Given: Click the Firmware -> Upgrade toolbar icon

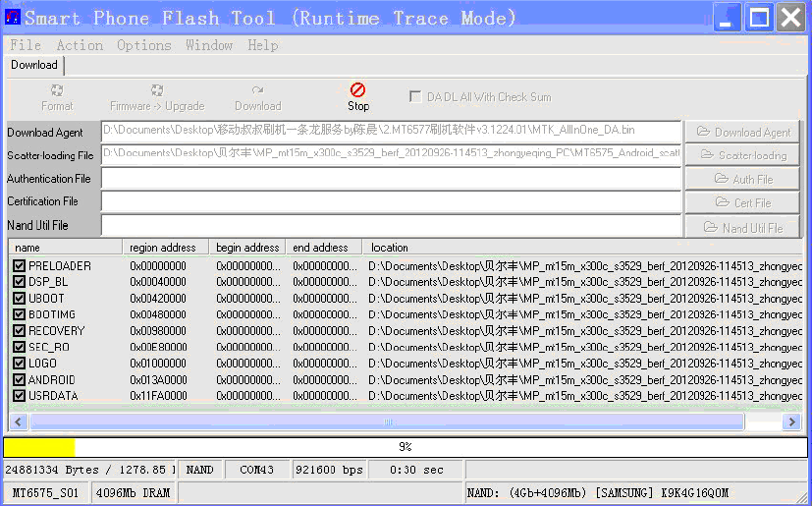Looking at the screenshot, I should click(157, 90).
